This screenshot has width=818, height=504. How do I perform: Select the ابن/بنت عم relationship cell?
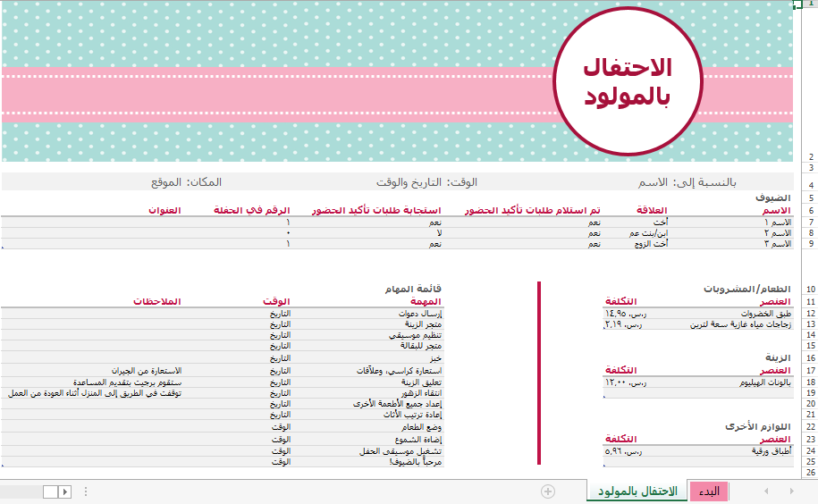tap(648, 233)
